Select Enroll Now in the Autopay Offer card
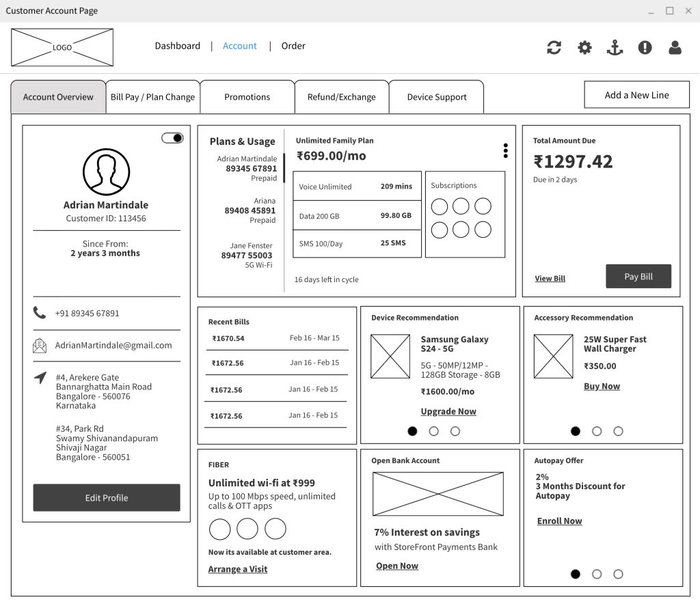Image resolution: width=700 pixels, height=608 pixels. pyautogui.click(x=559, y=521)
